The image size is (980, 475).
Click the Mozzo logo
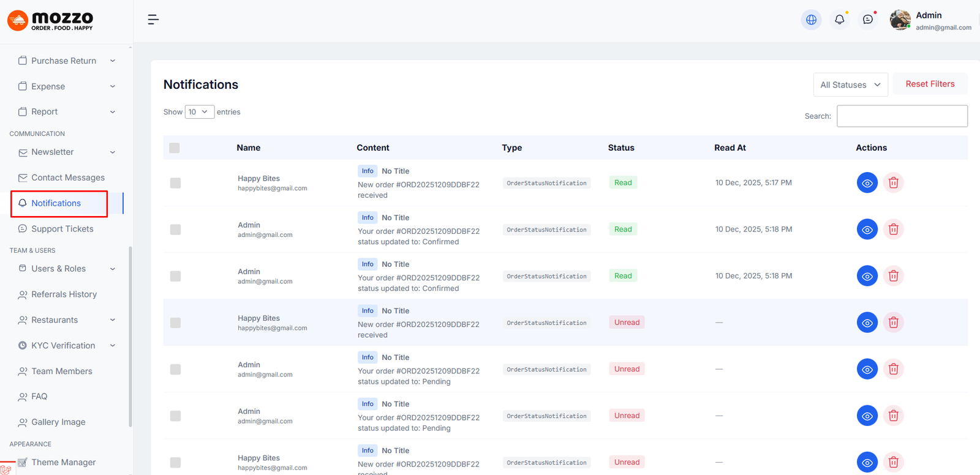point(51,20)
